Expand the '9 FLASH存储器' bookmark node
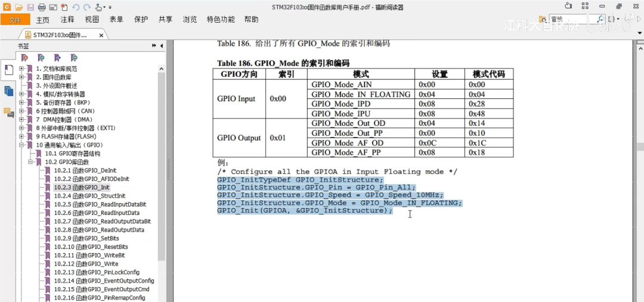Screen dimensions: 644x302 coord(21,136)
